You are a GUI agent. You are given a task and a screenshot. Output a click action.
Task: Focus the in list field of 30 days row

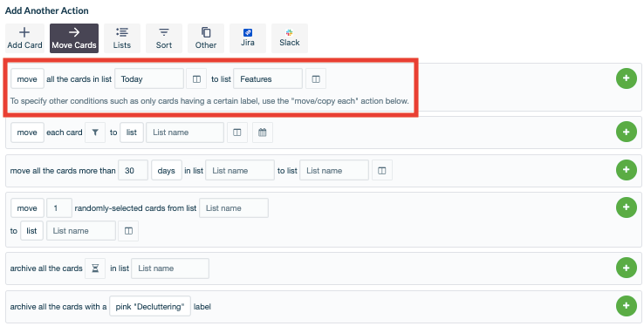pos(240,171)
